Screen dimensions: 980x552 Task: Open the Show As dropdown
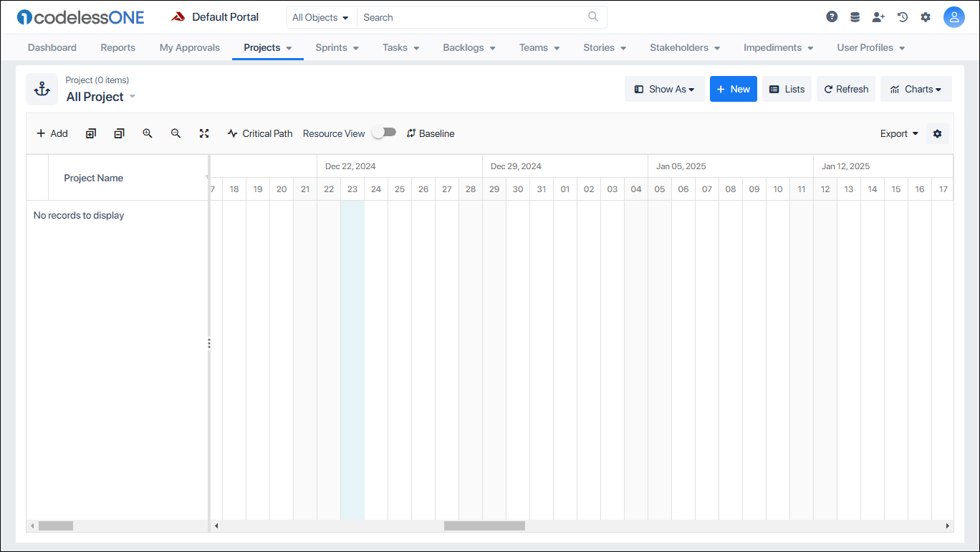[664, 89]
